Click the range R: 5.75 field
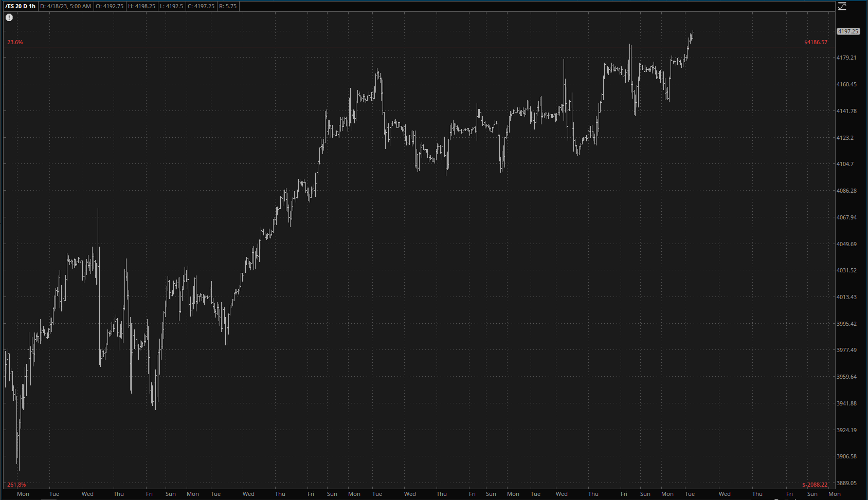 228,6
